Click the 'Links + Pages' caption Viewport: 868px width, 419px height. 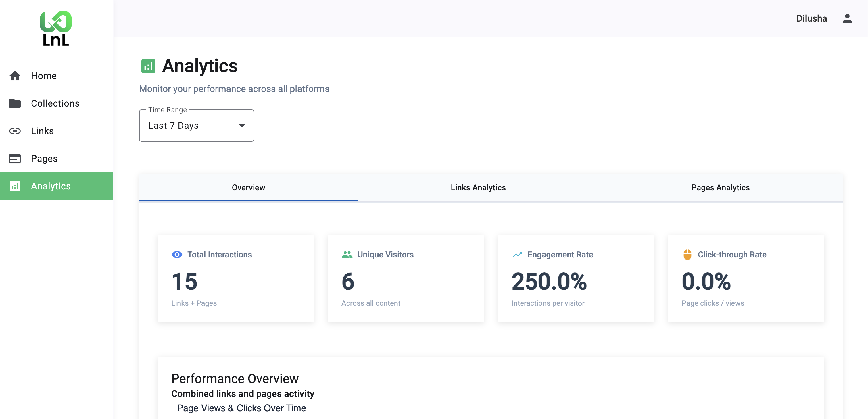[x=194, y=303]
